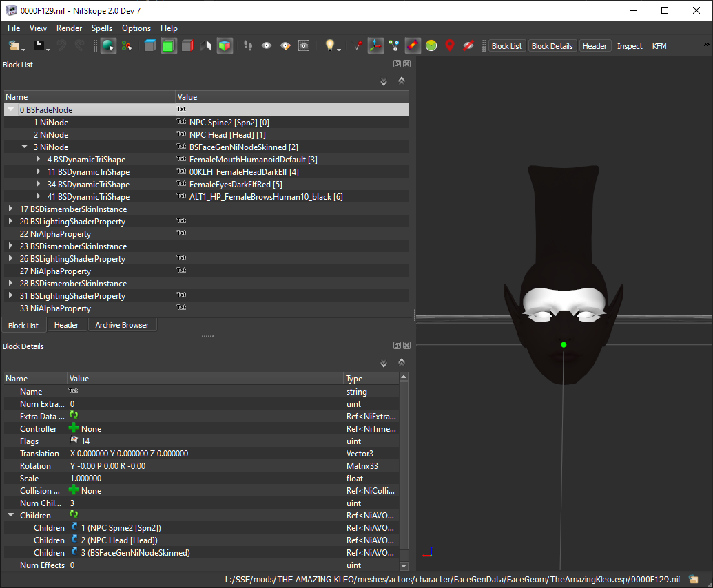This screenshot has height=588, width=713.
Task: Toggle the plain eye visibility icon
Action: 267,46
